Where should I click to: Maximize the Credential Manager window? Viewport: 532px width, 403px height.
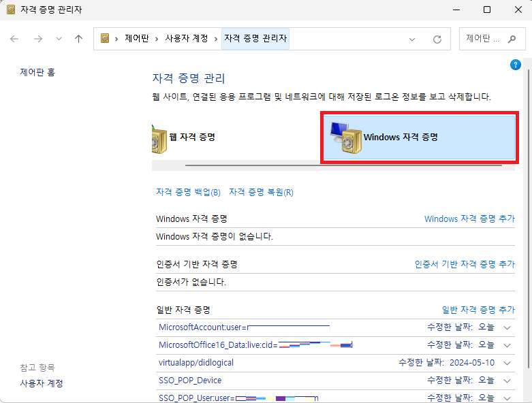point(487,10)
